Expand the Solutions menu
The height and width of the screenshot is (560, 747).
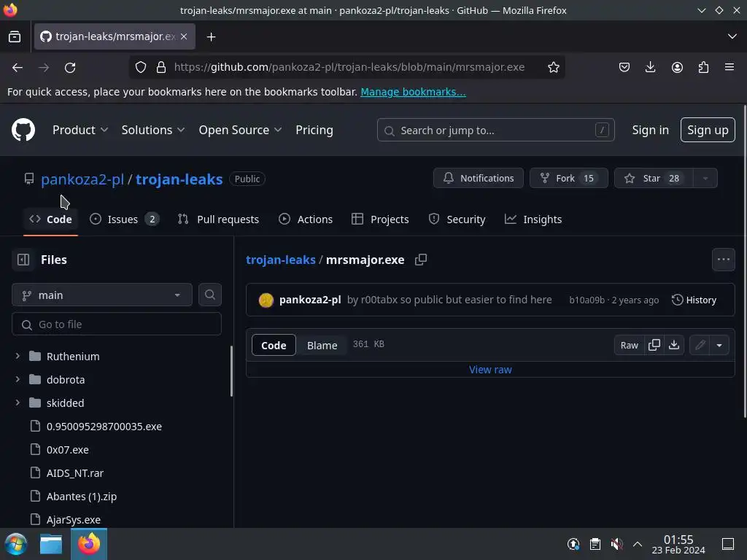pos(153,130)
